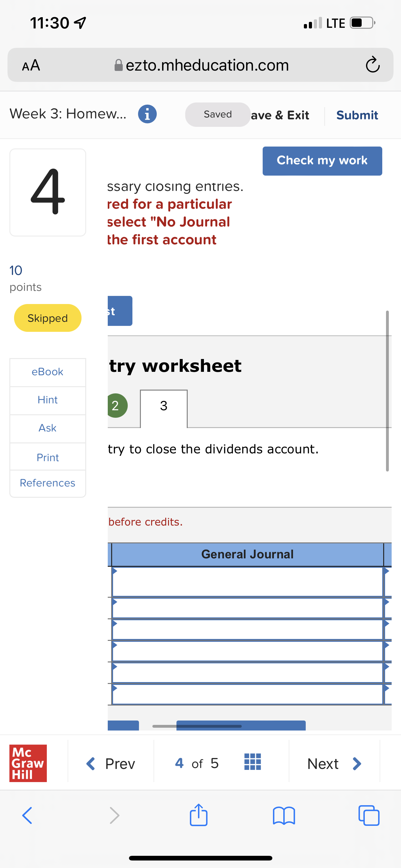The height and width of the screenshot is (868, 401).
Task: Open third General Journal account dropdown
Action: (247, 629)
